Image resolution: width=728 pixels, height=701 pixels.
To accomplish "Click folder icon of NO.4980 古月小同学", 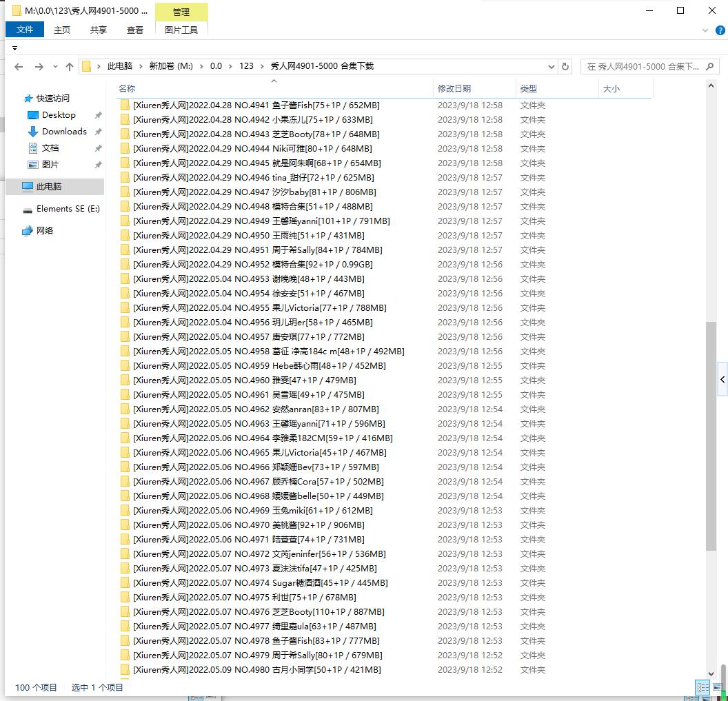I will pos(125,670).
